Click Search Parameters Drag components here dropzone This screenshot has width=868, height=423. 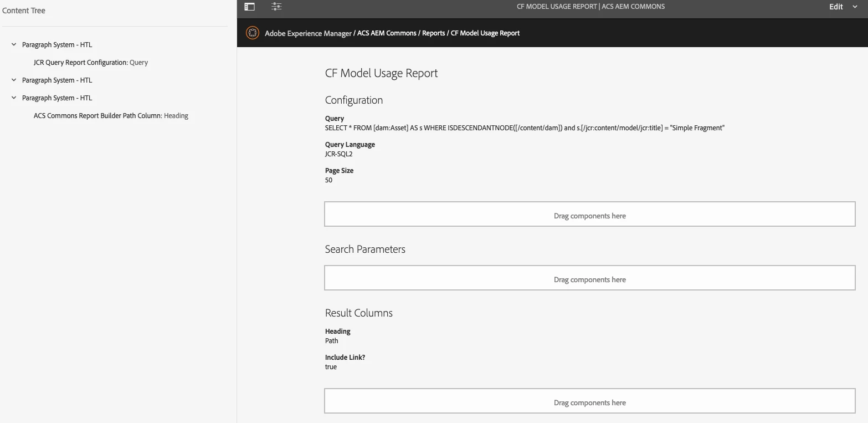click(589, 278)
